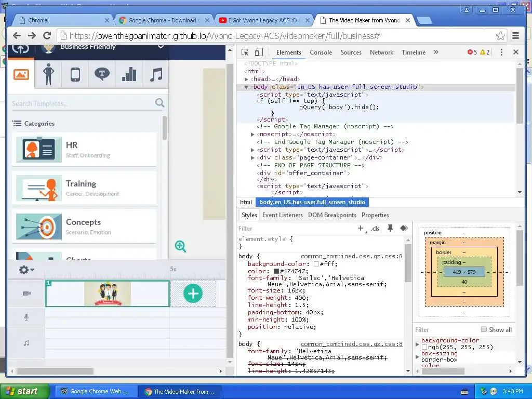Click the timeline music track icon

[x=26, y=343]
